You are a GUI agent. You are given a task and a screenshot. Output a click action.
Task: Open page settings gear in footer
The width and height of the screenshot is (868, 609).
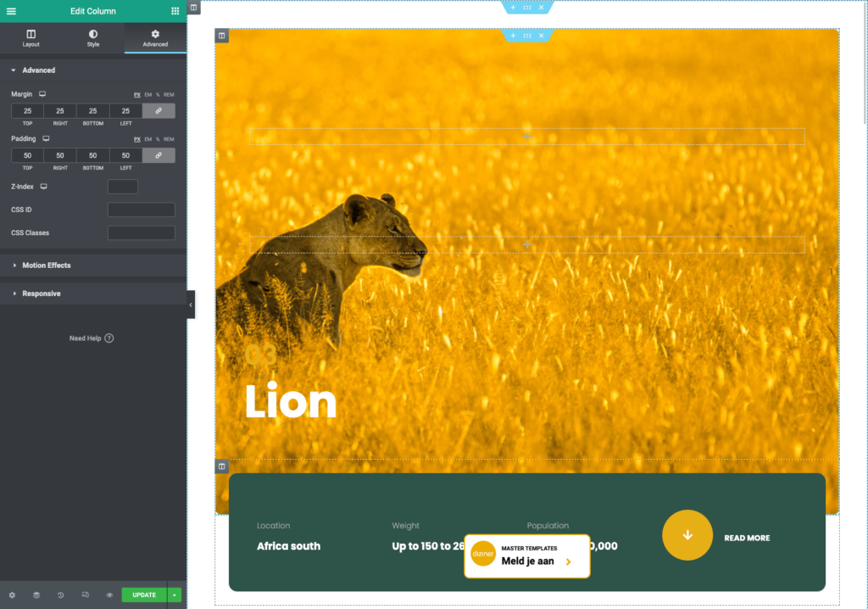click(x=12, y=595)
